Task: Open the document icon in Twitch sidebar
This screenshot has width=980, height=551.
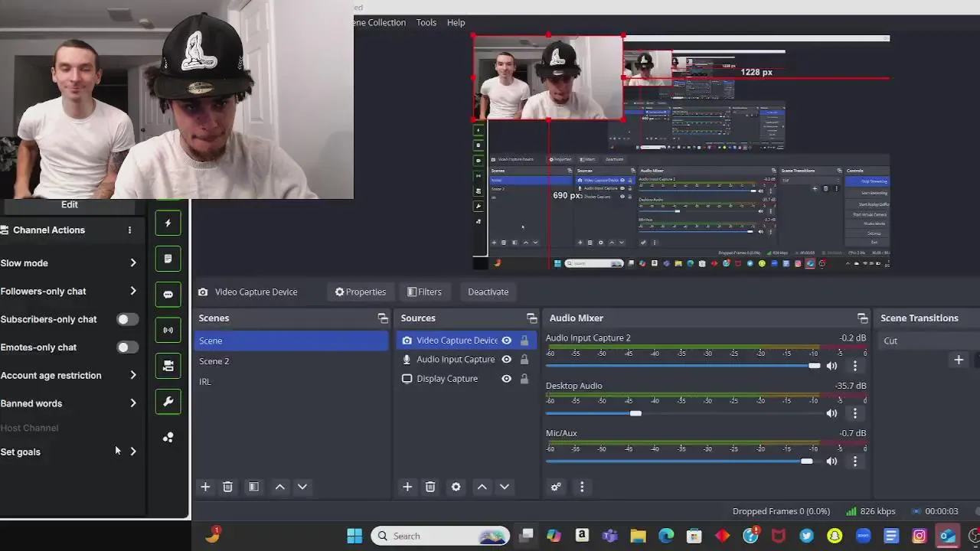Action: pos(168,259)
